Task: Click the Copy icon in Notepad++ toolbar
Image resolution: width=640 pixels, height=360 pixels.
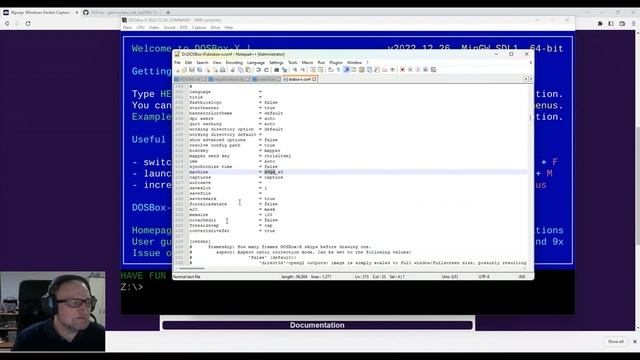Action: tap(241, 70)
